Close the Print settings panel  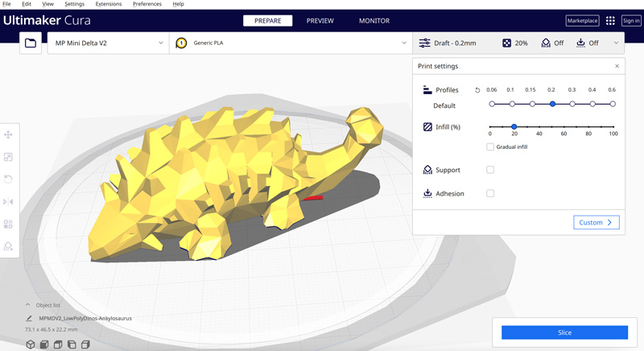617,66
